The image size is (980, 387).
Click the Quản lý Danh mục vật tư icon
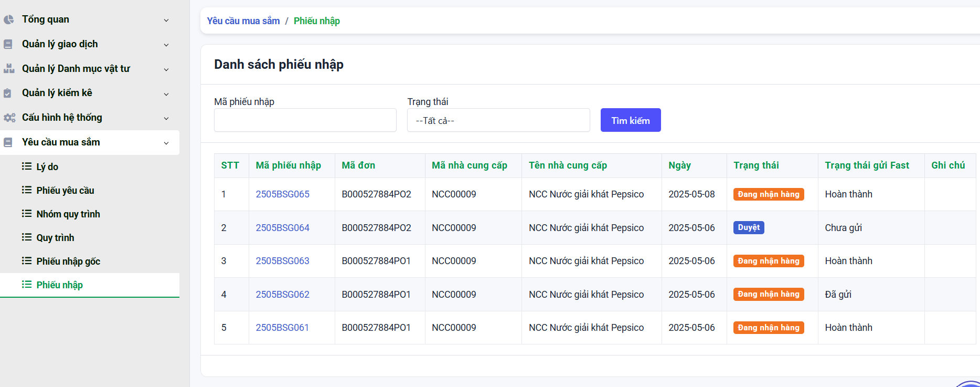coord(9,69)
